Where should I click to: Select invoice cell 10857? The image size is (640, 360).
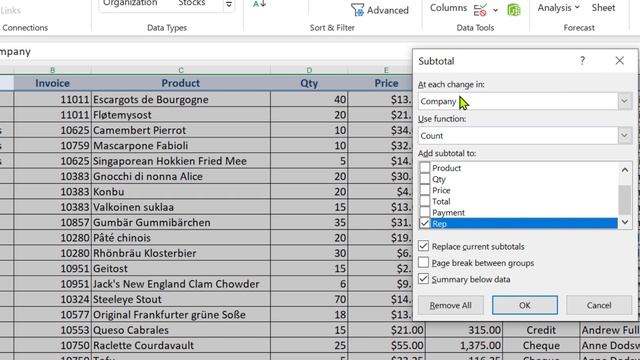pos(52,222)
